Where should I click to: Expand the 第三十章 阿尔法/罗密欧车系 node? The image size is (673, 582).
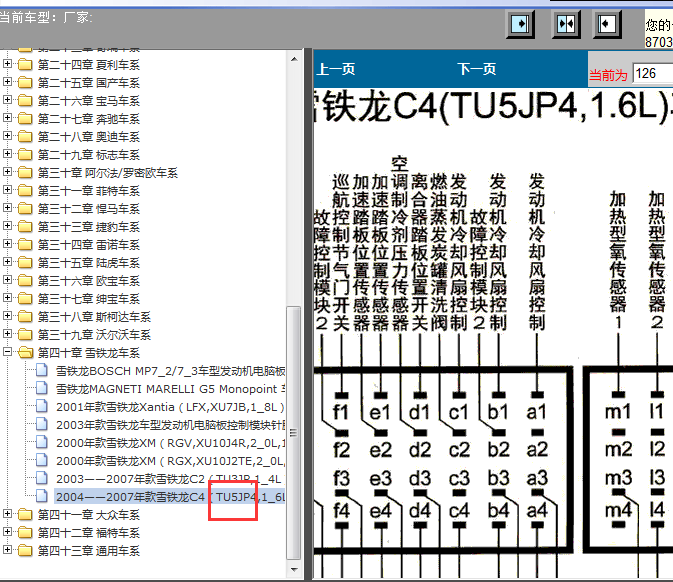pyautogui.click(x=7, y=172)
